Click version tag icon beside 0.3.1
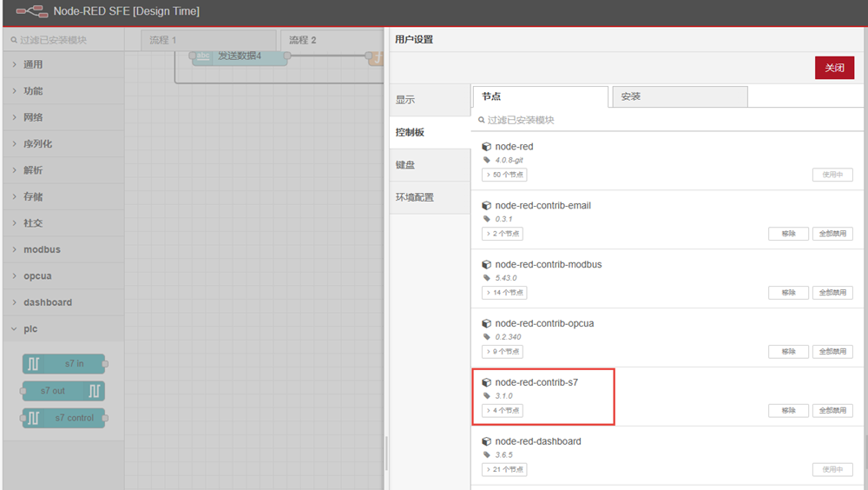This screenshot has width=868, height=490. pos(487,219)
